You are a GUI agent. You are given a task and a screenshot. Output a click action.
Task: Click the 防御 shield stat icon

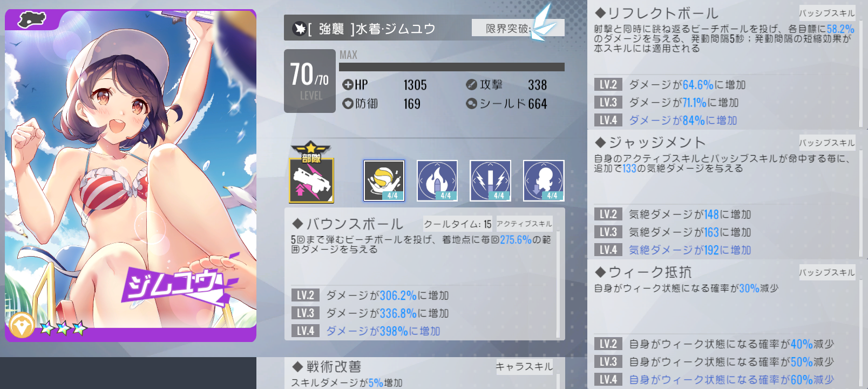348,103
